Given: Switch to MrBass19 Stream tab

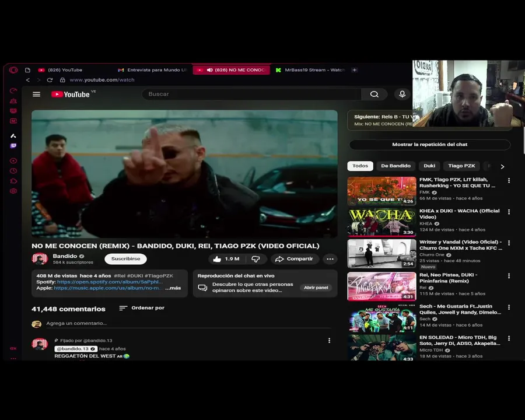Looking at the screenshot, I should tap(310, 70).
